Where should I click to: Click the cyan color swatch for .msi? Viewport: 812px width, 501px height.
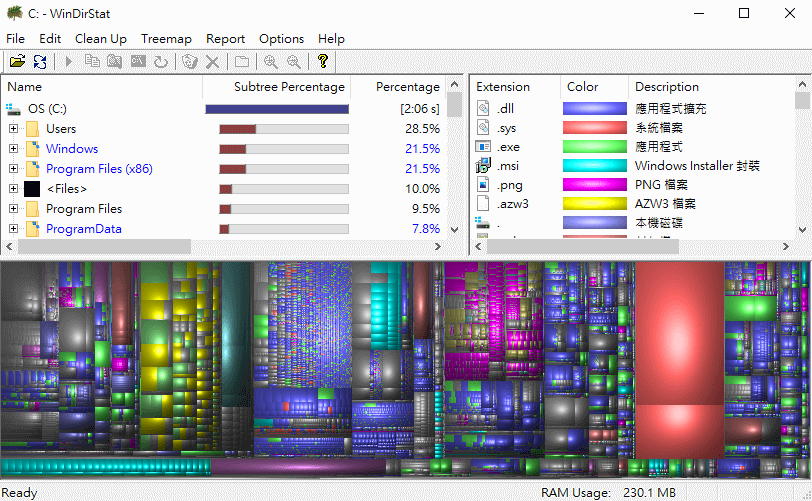(595, 166)
